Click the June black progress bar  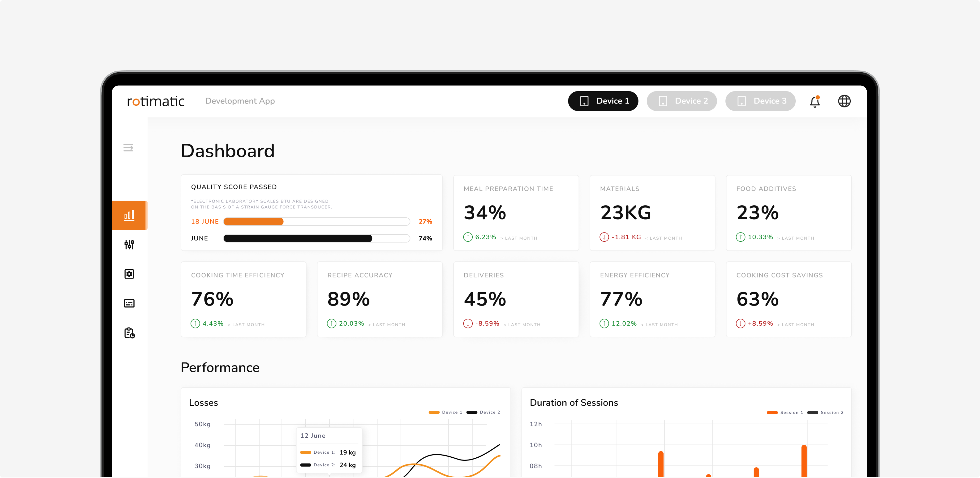[x=317, y=238]
